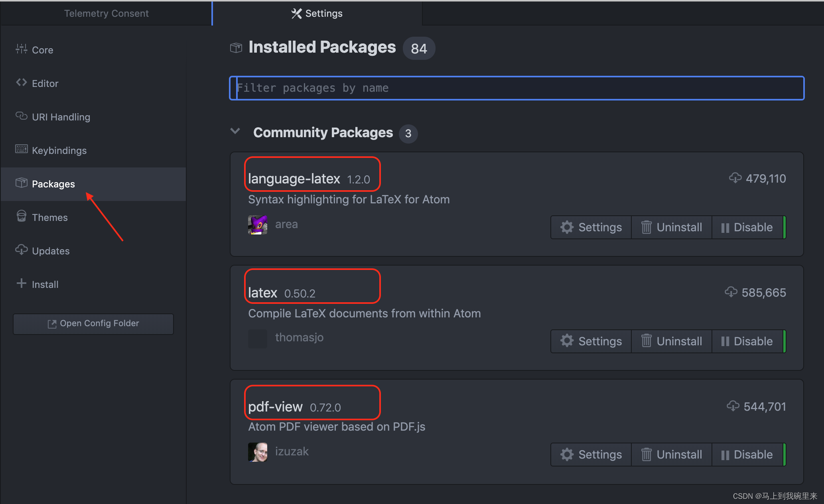Disable the language-latex package
The image size is (824, 504).
[747, 226]
